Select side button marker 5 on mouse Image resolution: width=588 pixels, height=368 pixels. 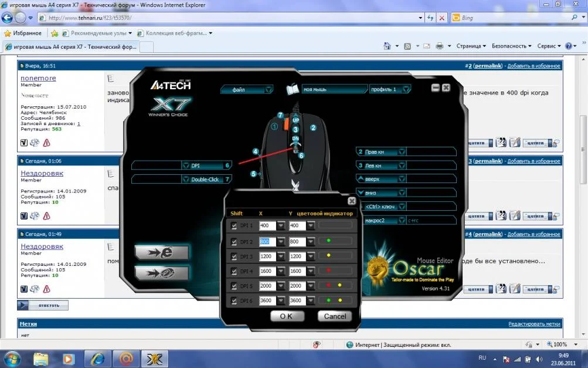pos(254,174)
